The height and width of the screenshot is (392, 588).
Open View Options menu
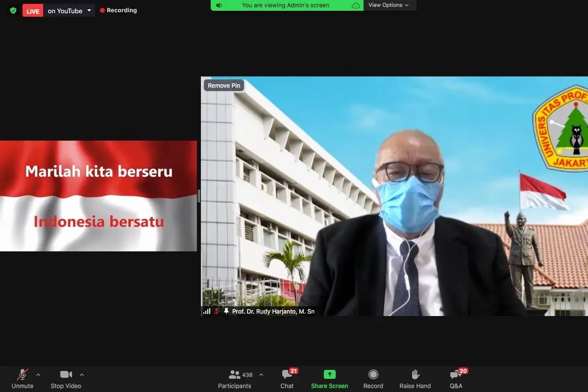click(x=389, y=5)
